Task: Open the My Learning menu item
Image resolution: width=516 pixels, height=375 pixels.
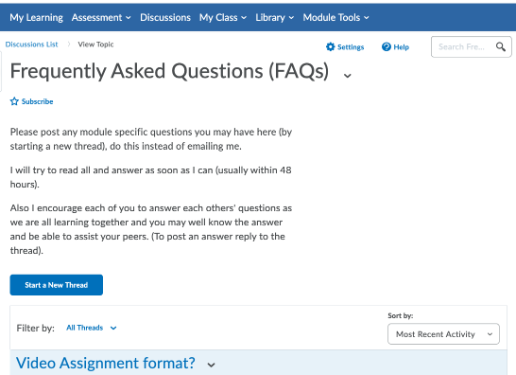Action: pos(36,17)
